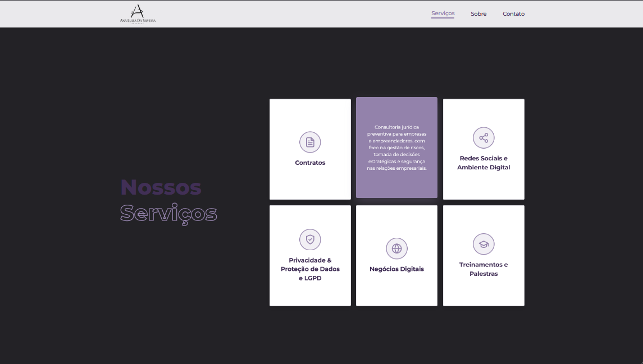Click the graduation cap icon for Treinamentos

click(x=484, y=244)
